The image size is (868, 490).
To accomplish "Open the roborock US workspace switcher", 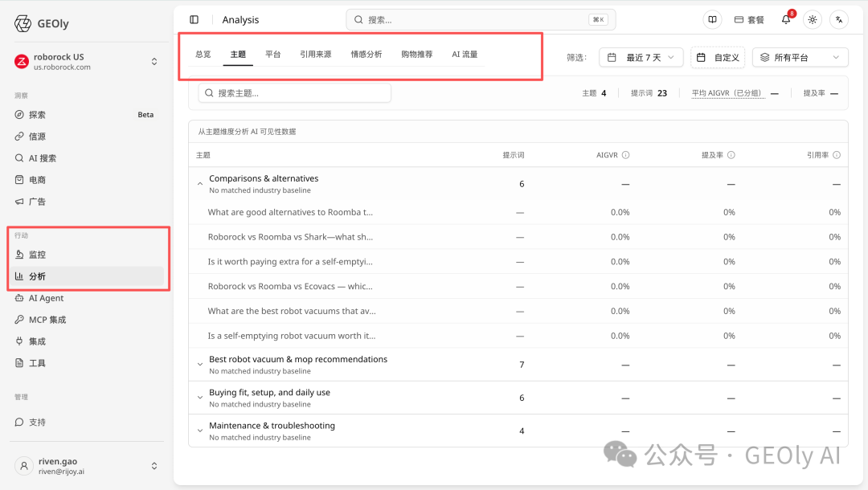I will pyautogui.click(x=154, y=62).
